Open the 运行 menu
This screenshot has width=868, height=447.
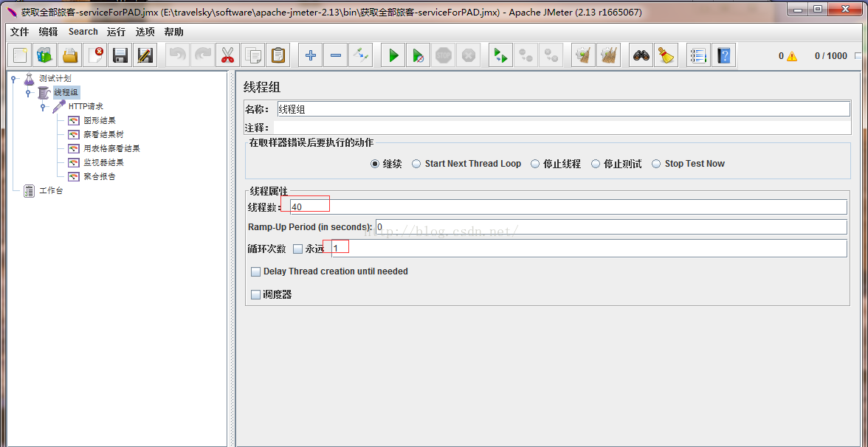(x=117, y=32)
